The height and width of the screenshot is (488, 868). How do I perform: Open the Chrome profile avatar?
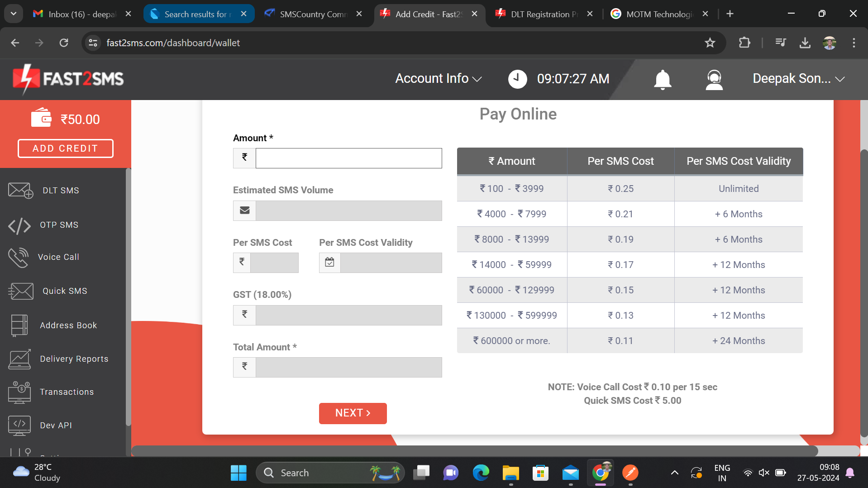click(x=830, y=43)
